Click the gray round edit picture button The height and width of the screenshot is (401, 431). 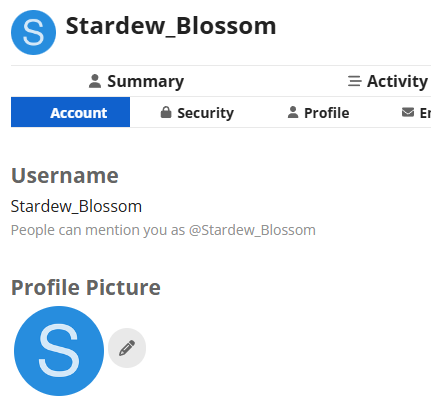(x=127, y=348)
